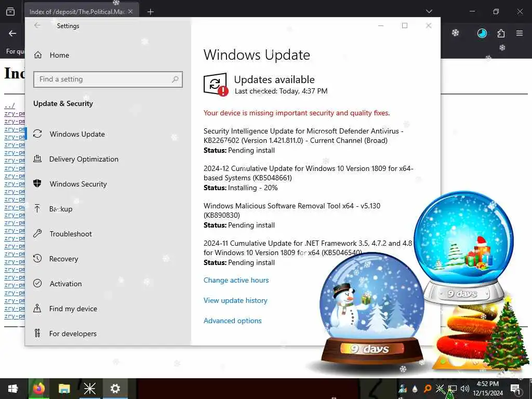
Task: Open the notification action center
Action: coord(515,389)
